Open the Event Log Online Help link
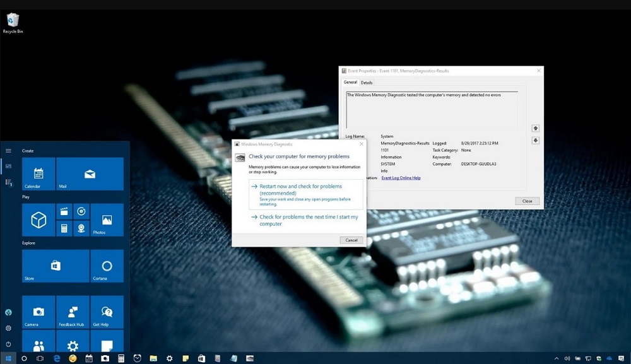 click(x=401, y=178)
